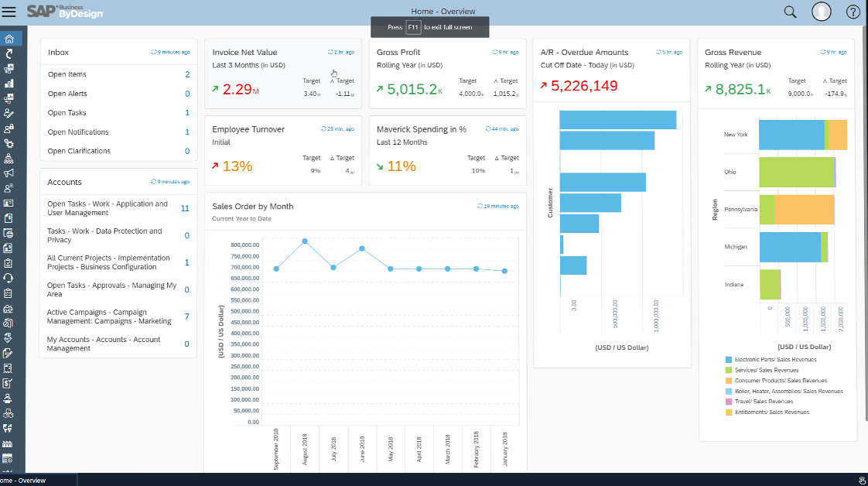Open Active Campaigns - Campaign Management row

coord(118,317)
